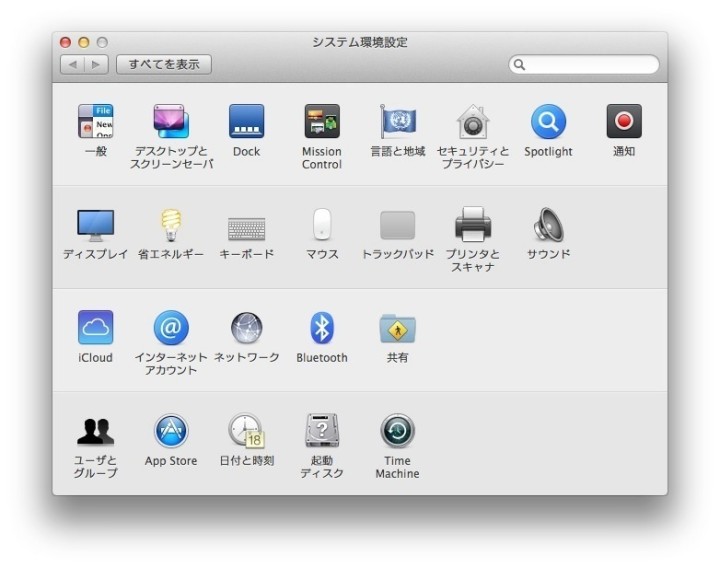Open the Dock preferences icon
This screenshot has width=720, height=568.
(247, 121)
